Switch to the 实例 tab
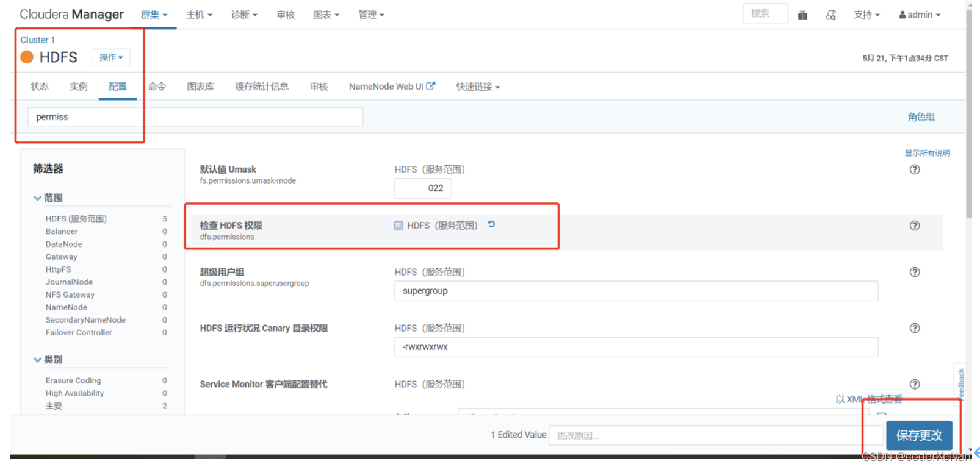This screenshot has width=980, height=467. point(79,87)
